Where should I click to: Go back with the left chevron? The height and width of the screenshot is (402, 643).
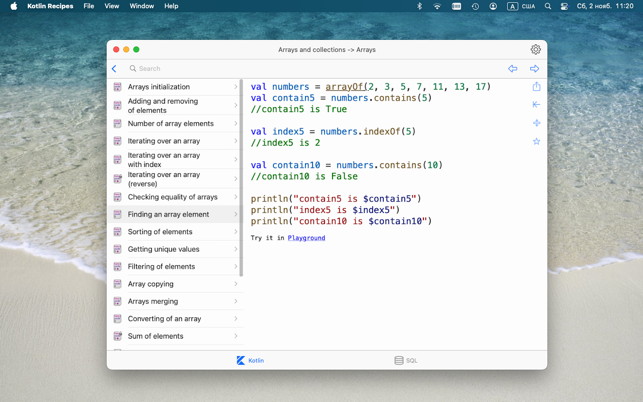(x=114, y=69)
